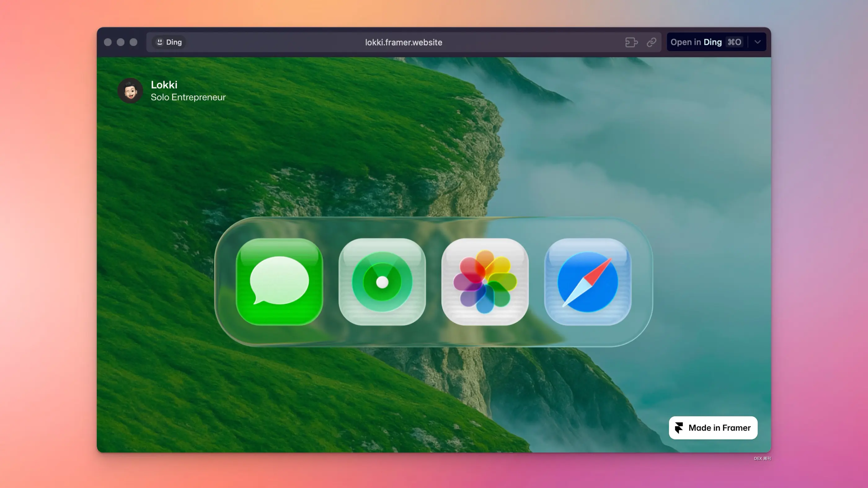Minimize window using the middle dot
This screenshot has width=868, height=488.
(121, 42)
